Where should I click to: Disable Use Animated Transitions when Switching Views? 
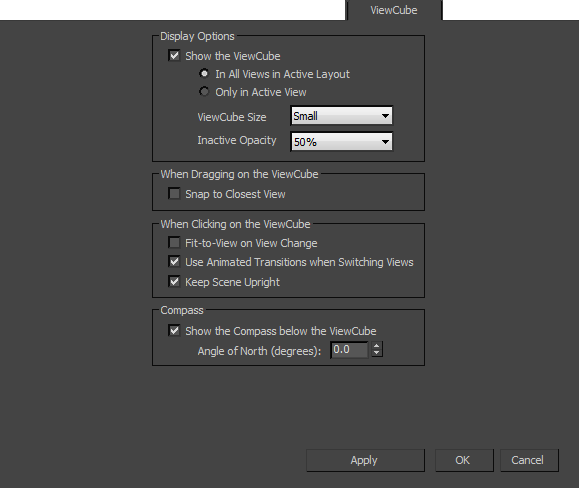click(x=174, y=262)
